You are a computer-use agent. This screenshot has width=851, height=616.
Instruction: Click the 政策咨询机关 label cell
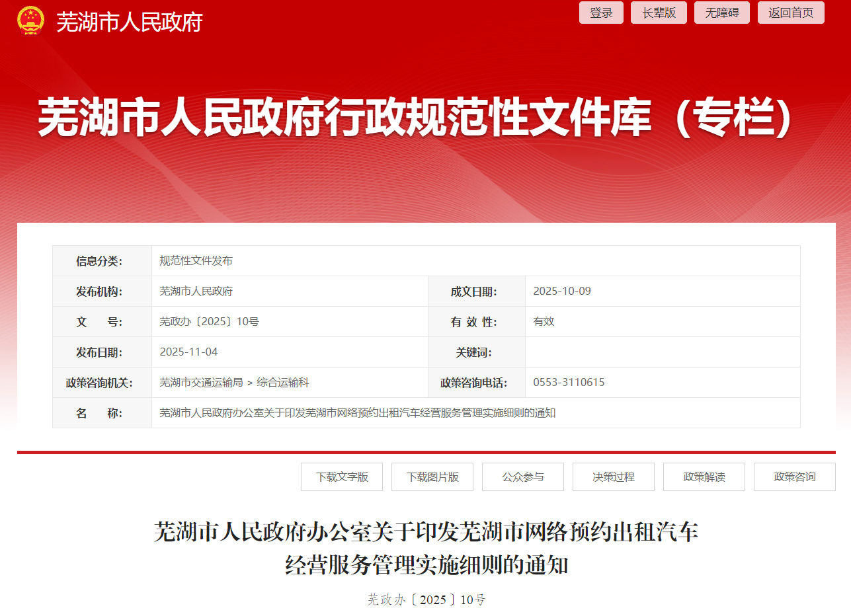(102, 383)
